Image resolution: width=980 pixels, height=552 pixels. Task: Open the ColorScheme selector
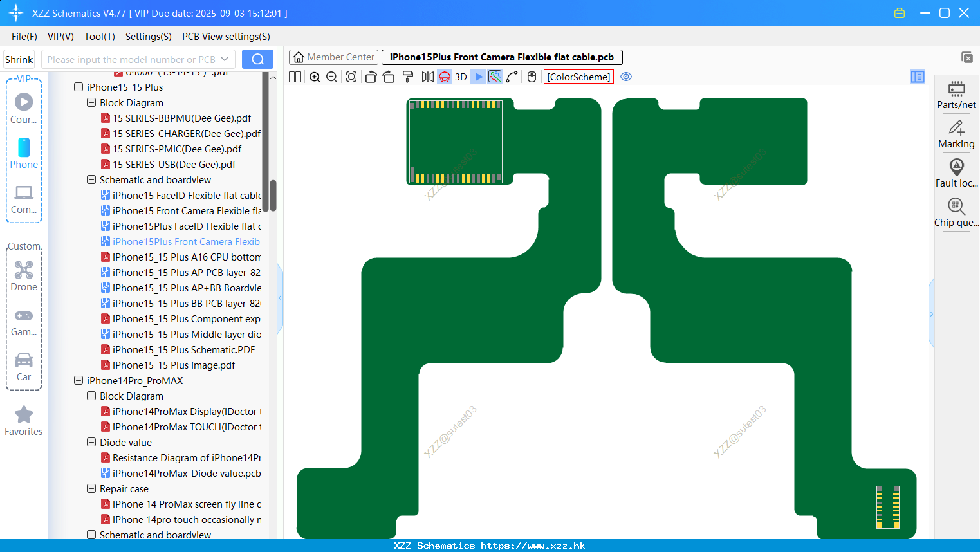click(578, 77)
